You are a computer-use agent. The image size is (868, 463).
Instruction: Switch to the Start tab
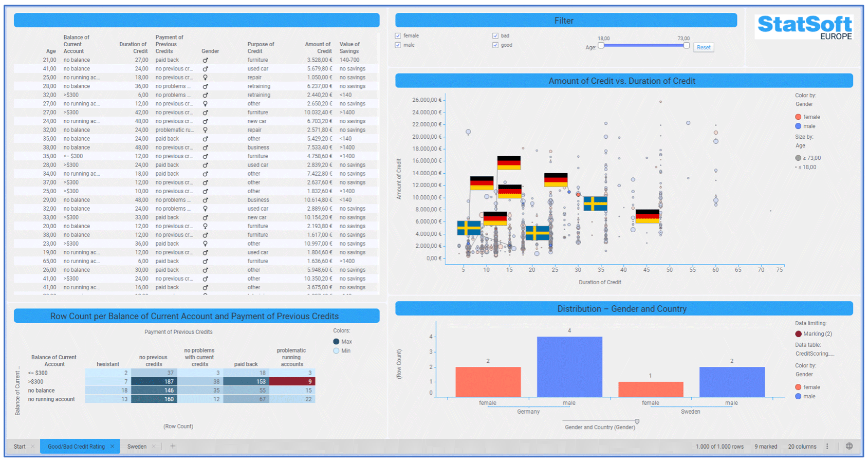pos(19,446)
